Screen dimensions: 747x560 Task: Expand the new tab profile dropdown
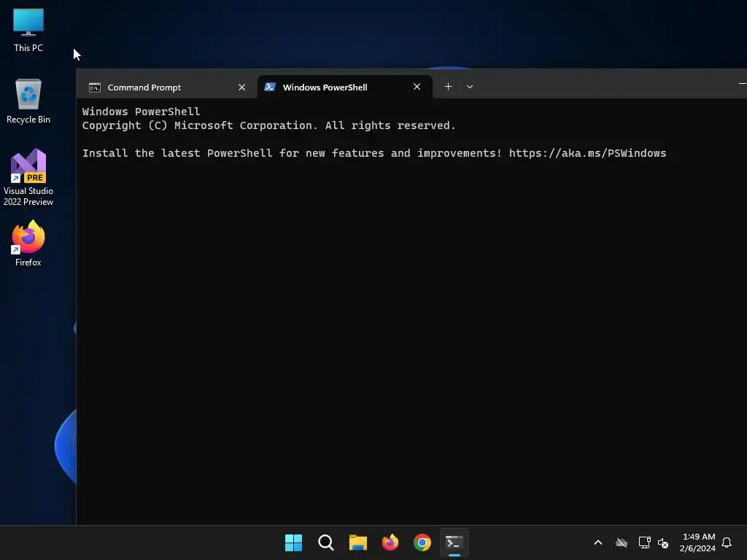pyautogui.click(x=470, y=87)
